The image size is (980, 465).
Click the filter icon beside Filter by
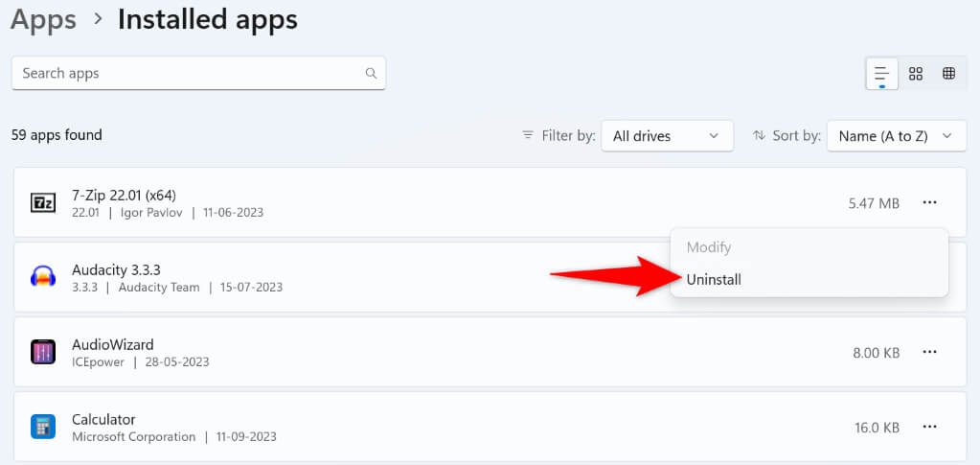(x=528, y=136)
